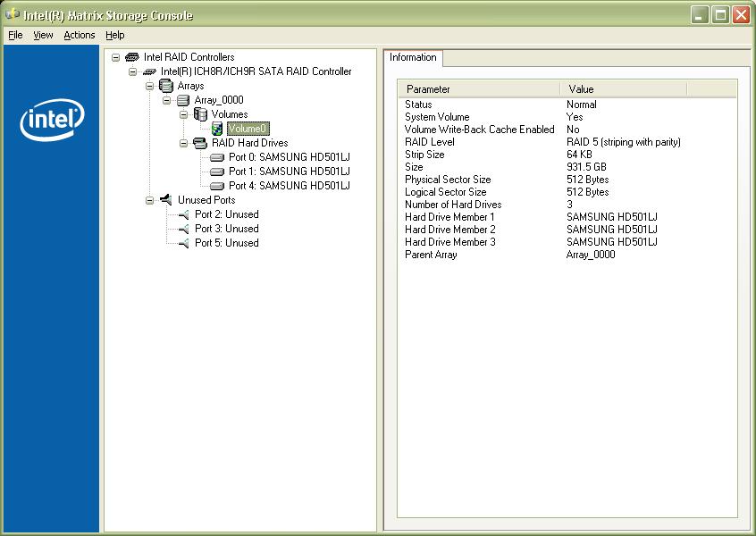Open the View menu
Viewport: 756px width, 536px height.
tap(43, 35)
